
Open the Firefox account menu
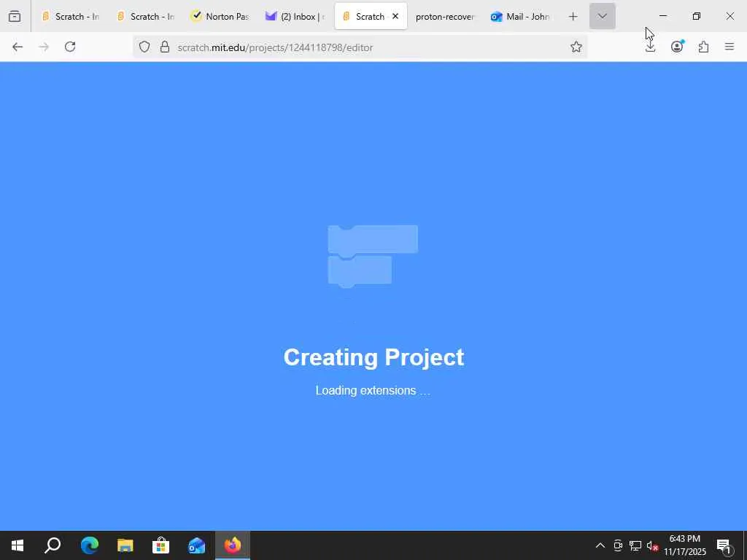[677, 47]
